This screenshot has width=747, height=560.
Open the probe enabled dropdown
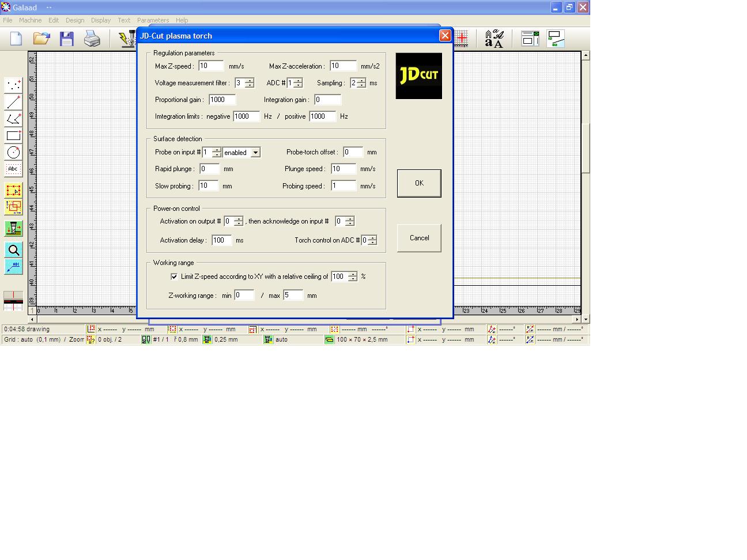(x=255, y=153)
